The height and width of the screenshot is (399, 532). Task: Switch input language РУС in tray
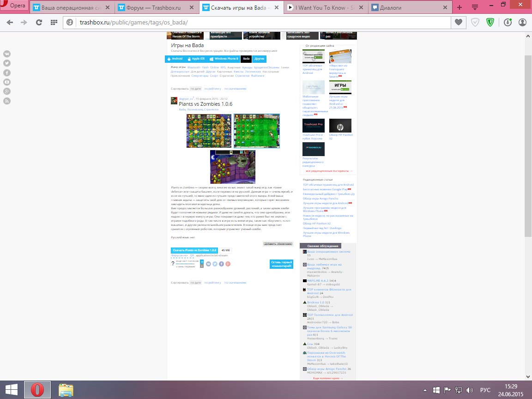(x=485, y=390)
